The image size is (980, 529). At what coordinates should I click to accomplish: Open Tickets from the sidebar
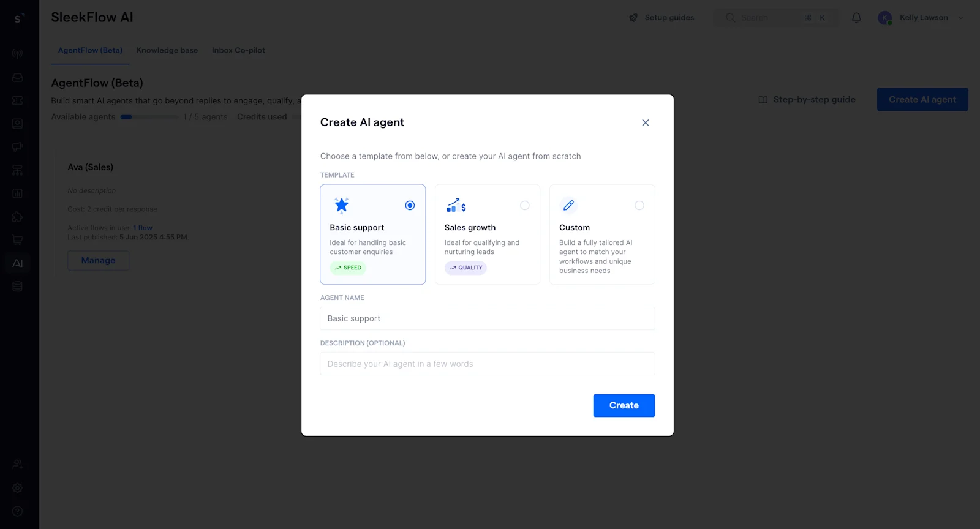(x=18, y=100)
